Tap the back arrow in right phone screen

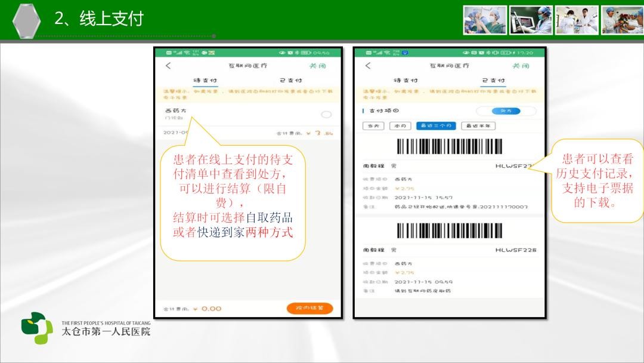(x=368, y=66)
